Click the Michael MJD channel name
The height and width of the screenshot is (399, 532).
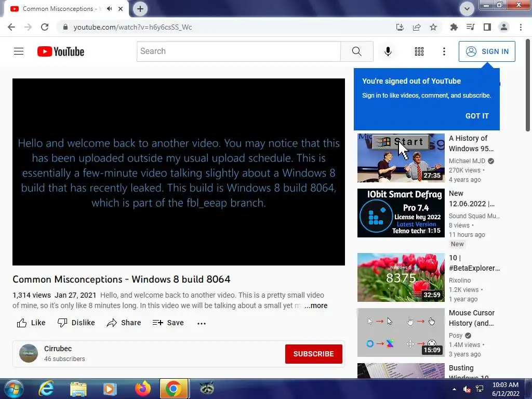[467, 161]
